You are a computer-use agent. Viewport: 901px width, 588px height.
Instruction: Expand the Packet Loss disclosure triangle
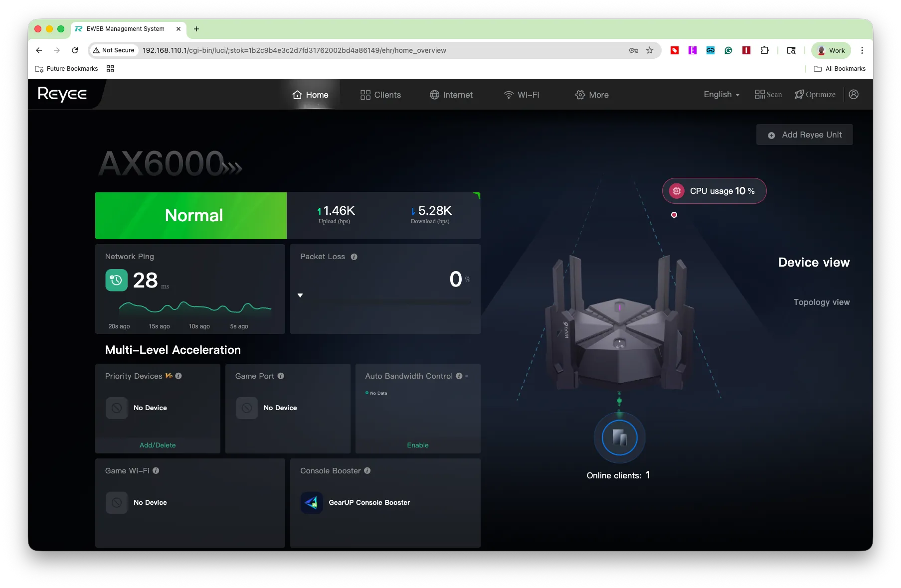300,295
